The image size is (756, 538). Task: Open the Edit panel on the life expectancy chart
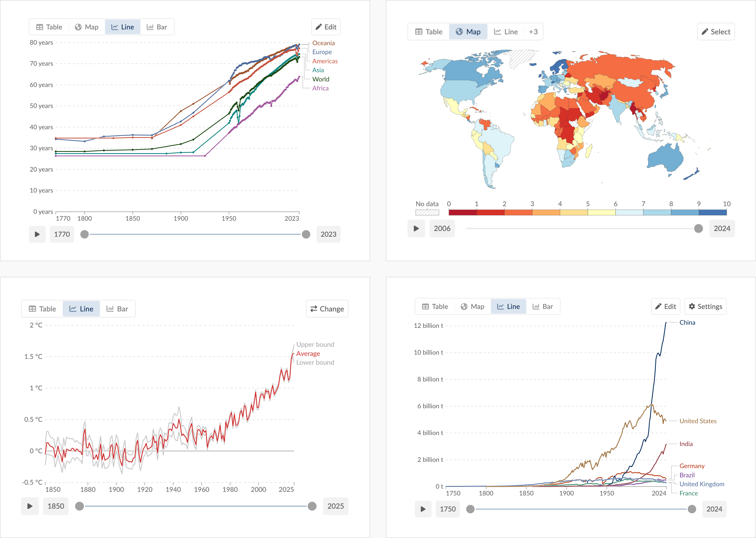(x=326, y=27)
